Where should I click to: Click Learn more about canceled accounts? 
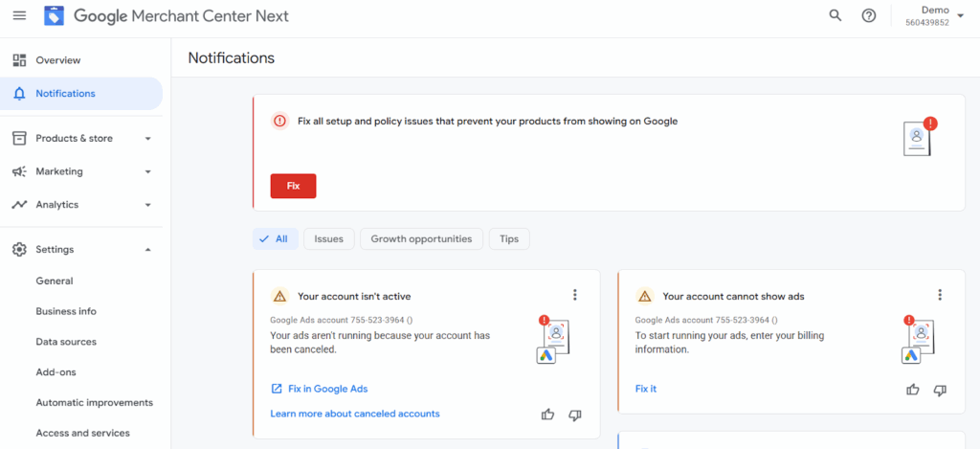point(355,414)
